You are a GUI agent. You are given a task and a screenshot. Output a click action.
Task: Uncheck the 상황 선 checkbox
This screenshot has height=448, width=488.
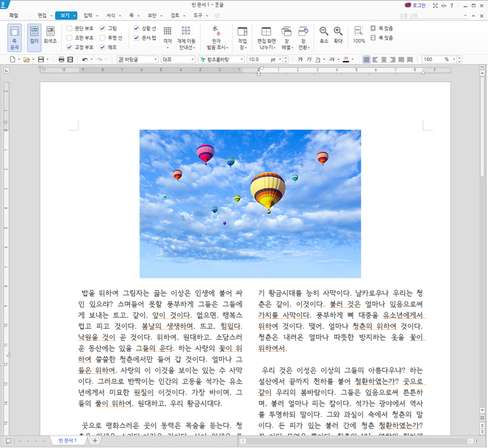coord(136,29)
